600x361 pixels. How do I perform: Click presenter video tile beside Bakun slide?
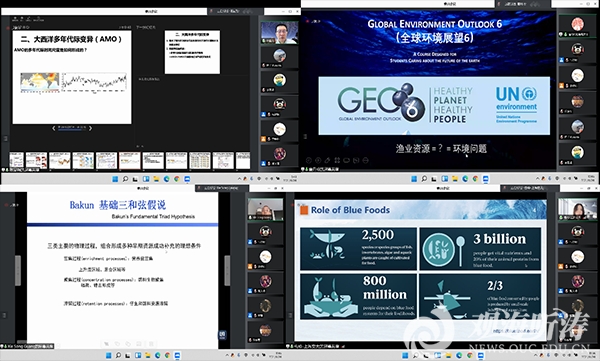pos(265,209)
